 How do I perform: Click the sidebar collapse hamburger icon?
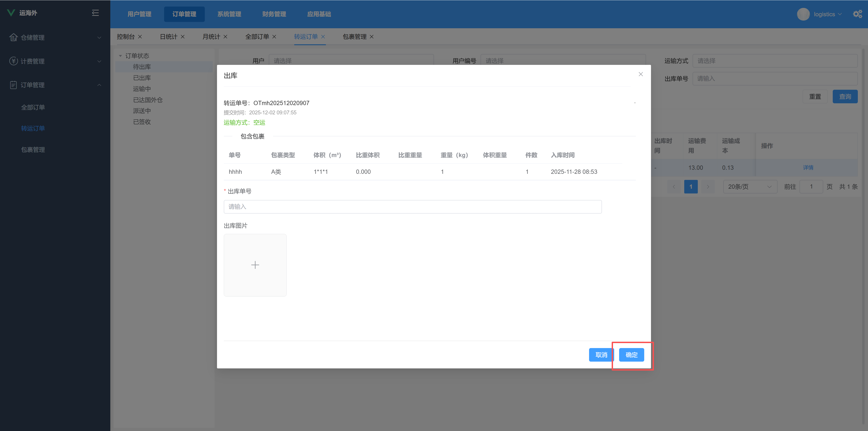coord(95,13)
